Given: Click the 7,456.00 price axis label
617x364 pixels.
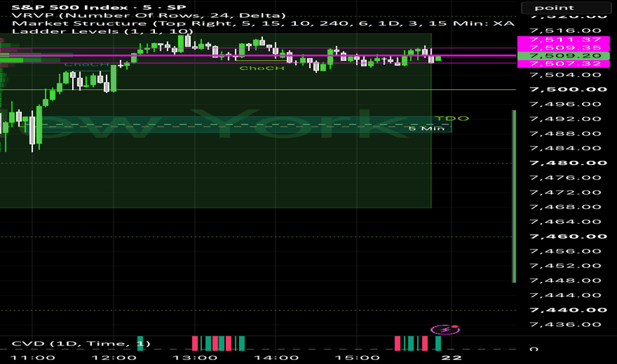Looking at the screenshot, I should [x=565, y=251].
